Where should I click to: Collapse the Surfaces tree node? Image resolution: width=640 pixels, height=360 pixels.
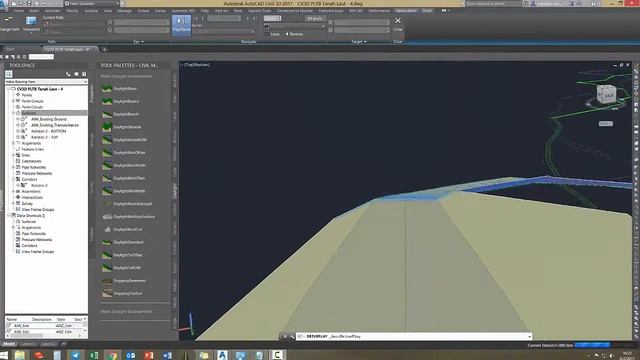[13, 113]
